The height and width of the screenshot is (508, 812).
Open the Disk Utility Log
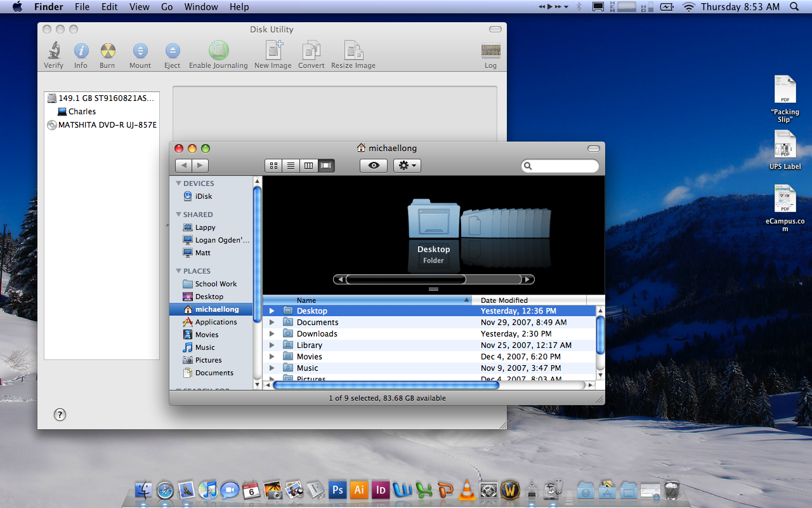(490, 51)
